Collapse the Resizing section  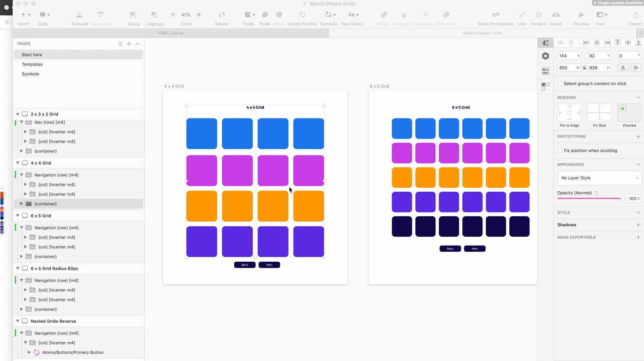638,97
